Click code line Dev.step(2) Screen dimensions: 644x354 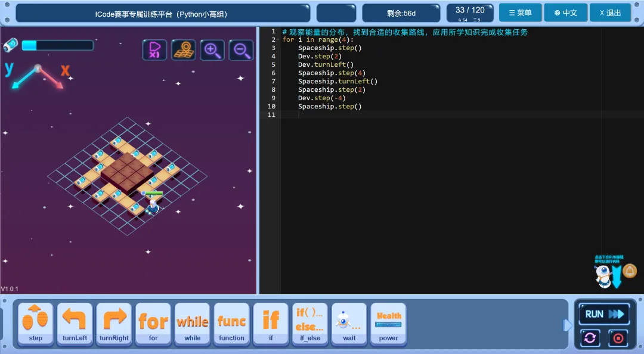[320, 56]
